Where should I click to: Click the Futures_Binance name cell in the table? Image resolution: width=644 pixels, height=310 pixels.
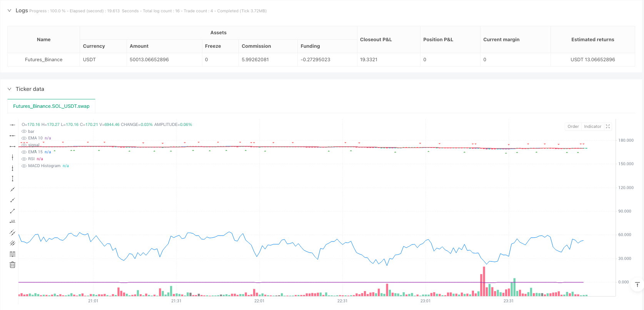click(x=43, y=60)
